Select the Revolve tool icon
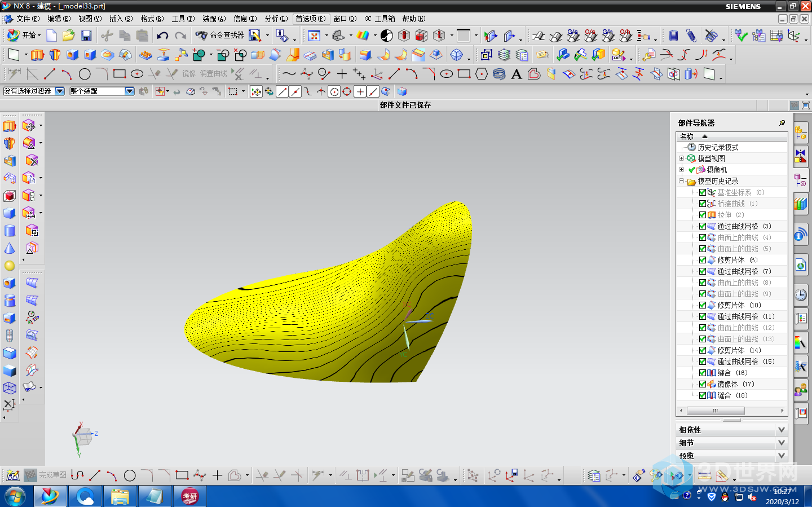Image resolution: width=812 pixels, height=507 pixels. (55, 55)
